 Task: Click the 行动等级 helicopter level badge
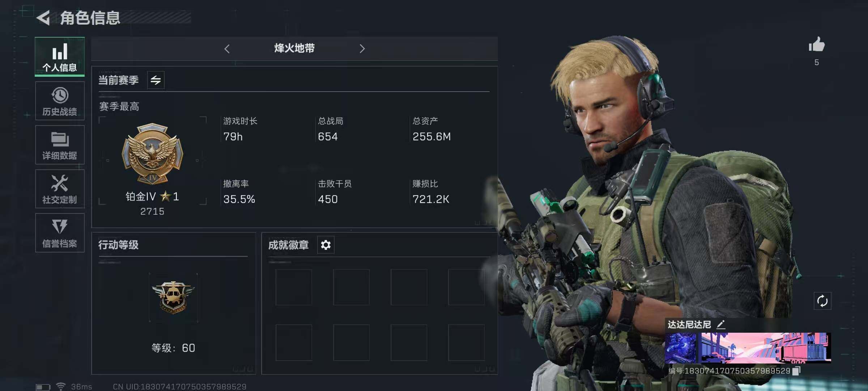point(173,297)
